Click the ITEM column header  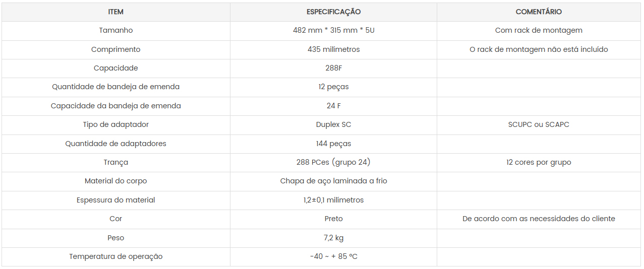(x=115, y=12)
